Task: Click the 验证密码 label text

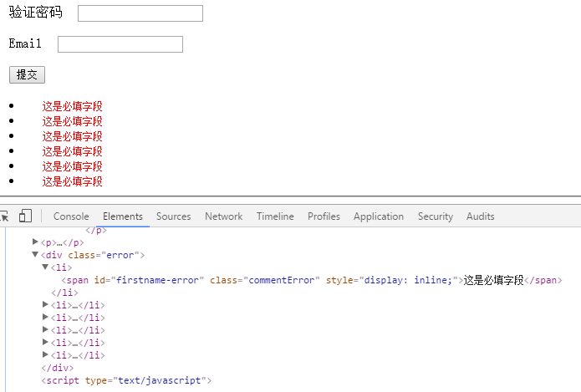Action: click(x=36, y=13)
